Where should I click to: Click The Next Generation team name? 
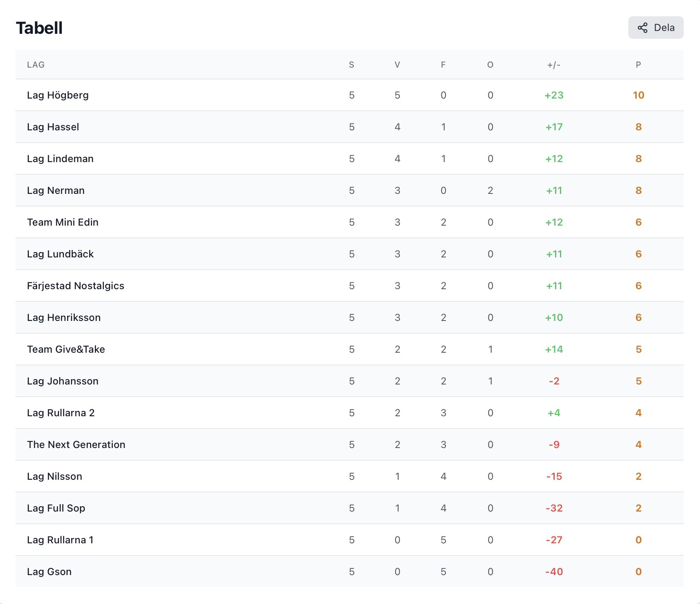tap(76, 444)
